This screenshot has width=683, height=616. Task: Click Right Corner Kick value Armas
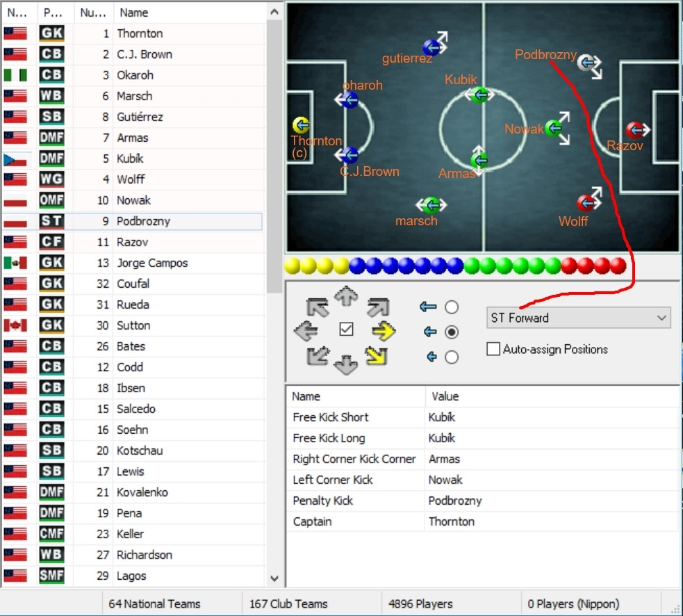[444, 459]
